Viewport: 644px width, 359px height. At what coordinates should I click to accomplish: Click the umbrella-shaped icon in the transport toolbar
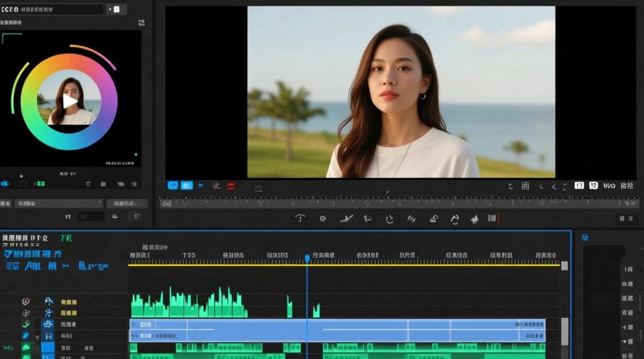pyautogui.click(x=300, y=219)
